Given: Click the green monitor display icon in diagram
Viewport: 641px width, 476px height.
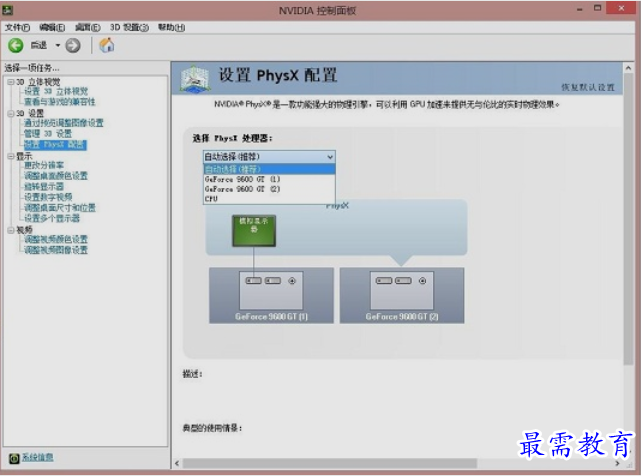Looking at the screenshot, I should [x=254, y=231].
